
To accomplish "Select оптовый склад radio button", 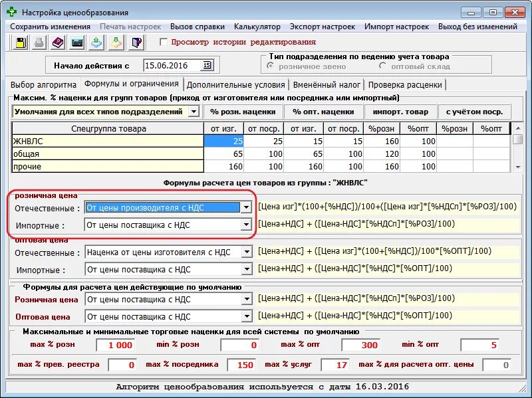I will coord(383,66).
